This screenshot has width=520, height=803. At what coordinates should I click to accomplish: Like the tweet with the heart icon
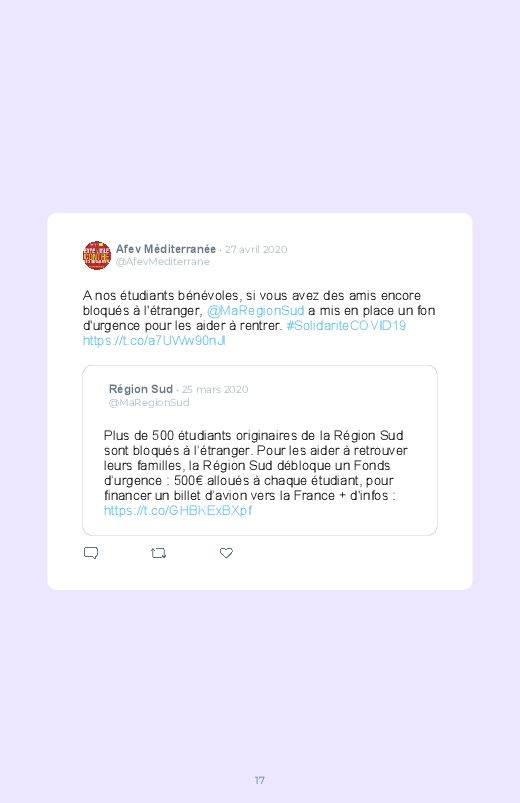(226, 553)
